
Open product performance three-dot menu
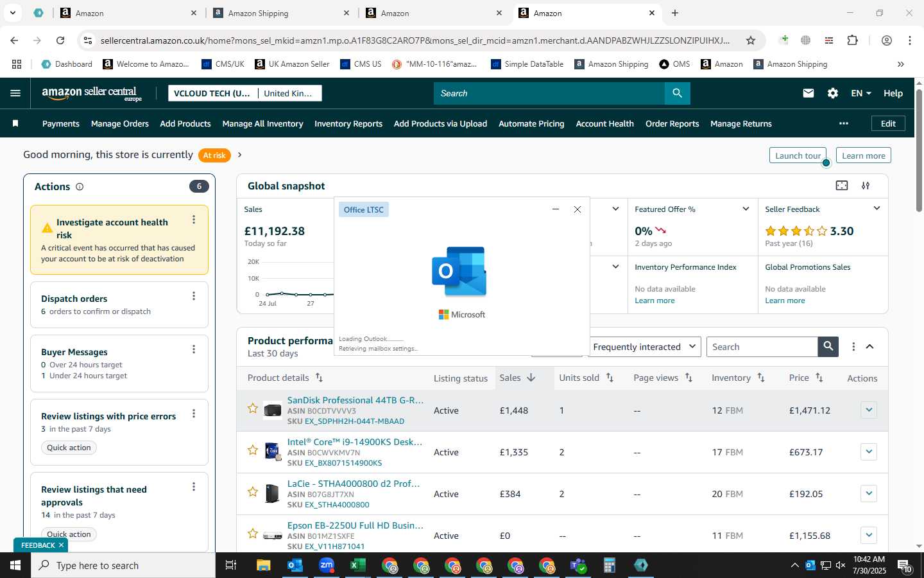click(x=853, y=347)
